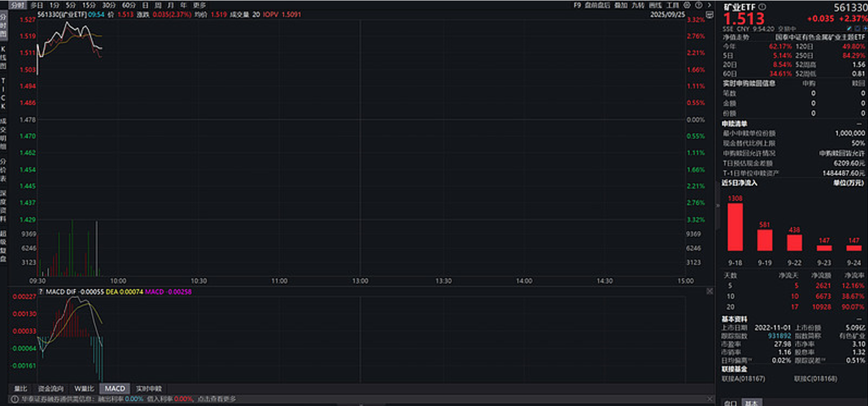This screenshot has height=406, width=868.
Task: Close the bottom notice bar
Action: pos(709,399)
